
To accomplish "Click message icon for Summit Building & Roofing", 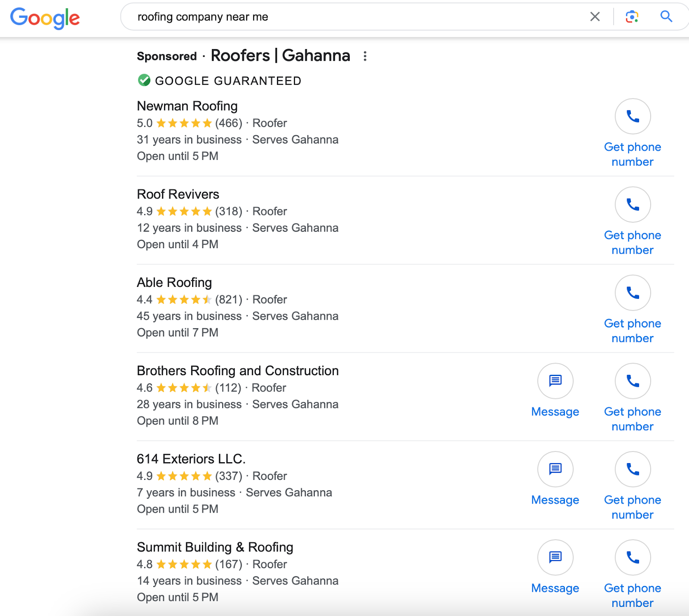I will click(x=555, y=557).
